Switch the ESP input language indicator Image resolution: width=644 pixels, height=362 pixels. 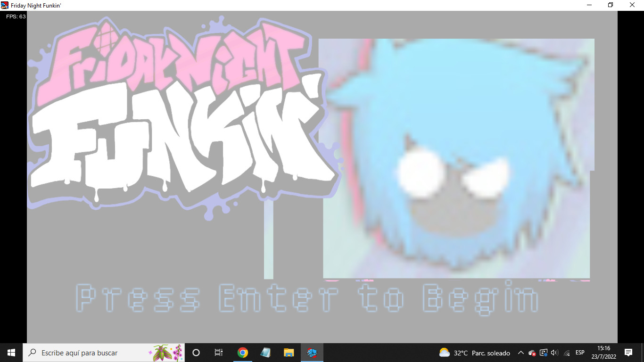tap(580, 353)
